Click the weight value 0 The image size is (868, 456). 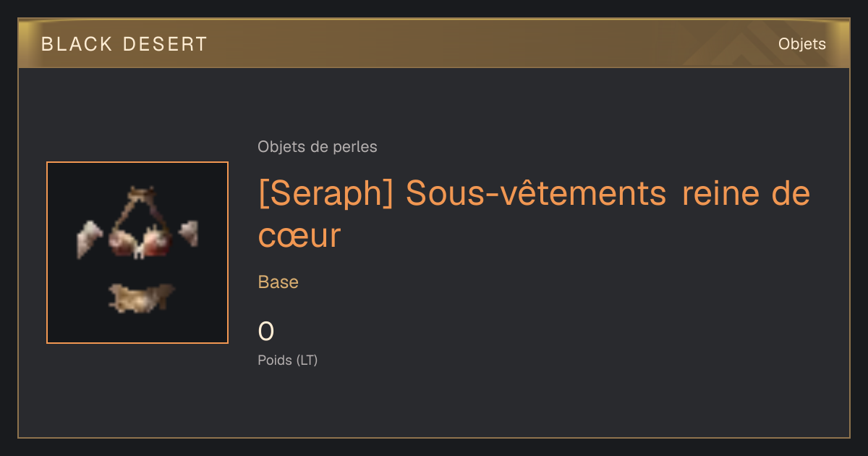(266, 332)
